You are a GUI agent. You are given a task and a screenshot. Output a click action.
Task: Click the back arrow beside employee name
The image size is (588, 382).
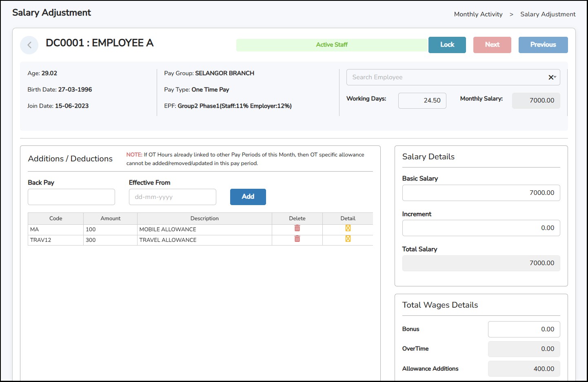coord(29,45)
